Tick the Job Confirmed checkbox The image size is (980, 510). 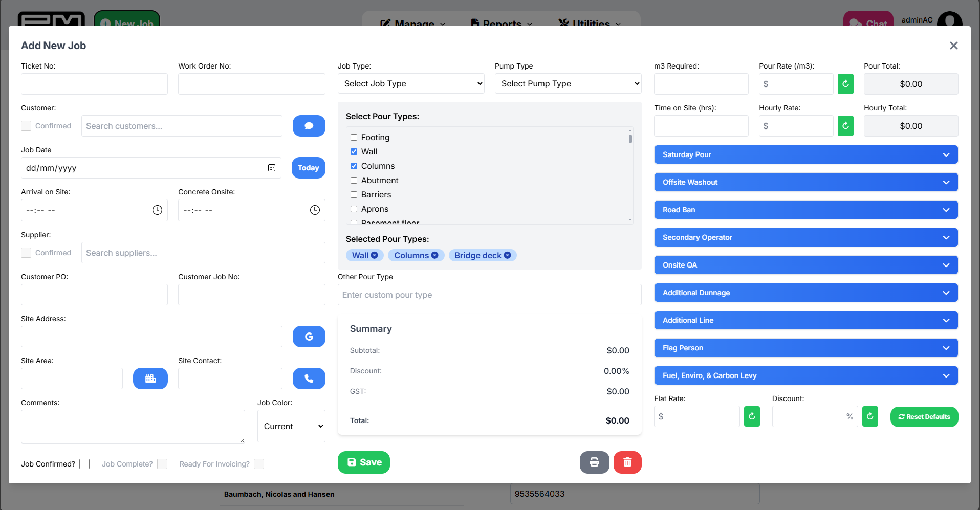[x=84, y=464]
